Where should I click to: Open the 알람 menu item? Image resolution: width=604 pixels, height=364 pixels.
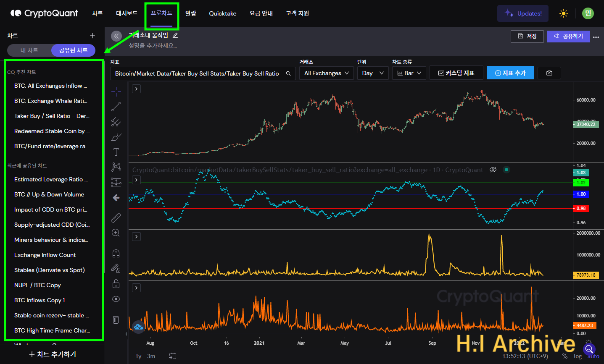(x=191, y=13)
